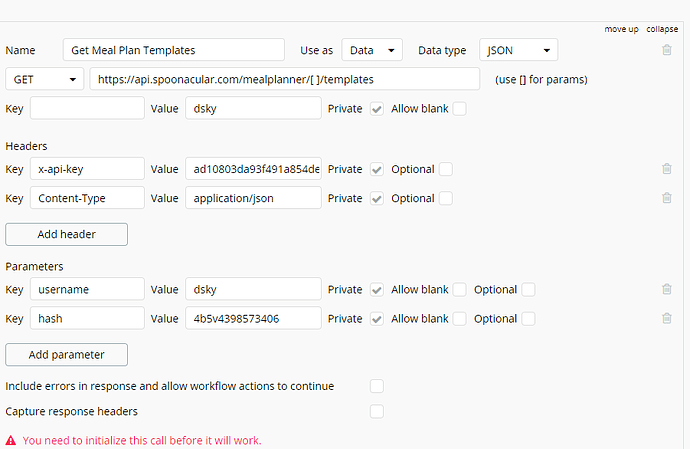This screenshot has width=690, height=449.
Task: Remove the hash parameter row
Action: pos(666,318)
